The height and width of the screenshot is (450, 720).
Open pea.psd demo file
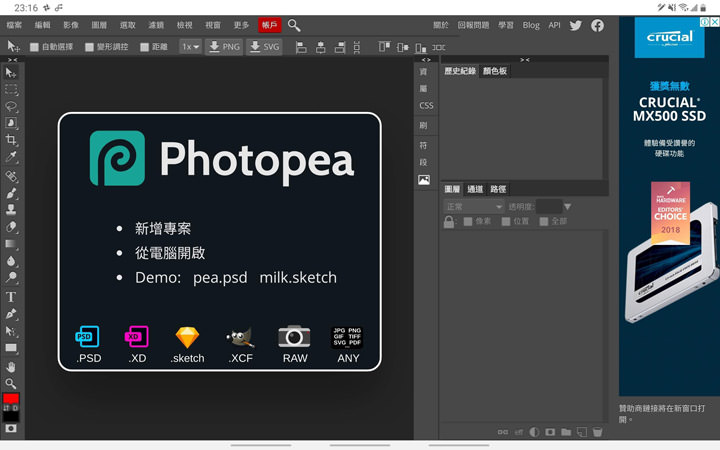pos(220,278)
